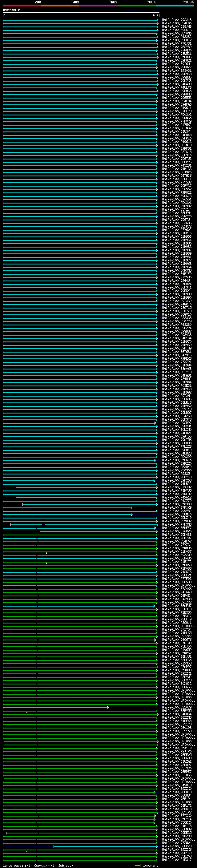Open hit UniRef100_Q38JH8
Viewport: 197px width, 868px height.
click(176, 26)
